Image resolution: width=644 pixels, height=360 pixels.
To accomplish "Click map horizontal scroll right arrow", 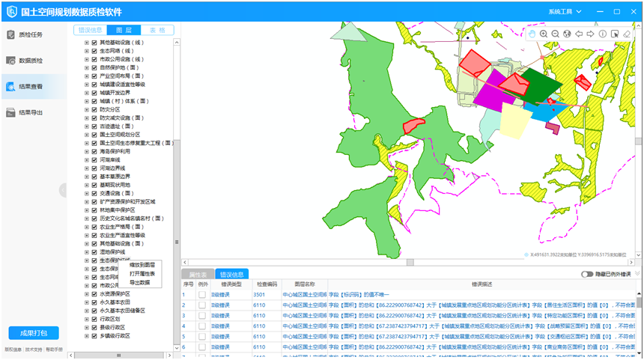I will (x=631, y=262).
